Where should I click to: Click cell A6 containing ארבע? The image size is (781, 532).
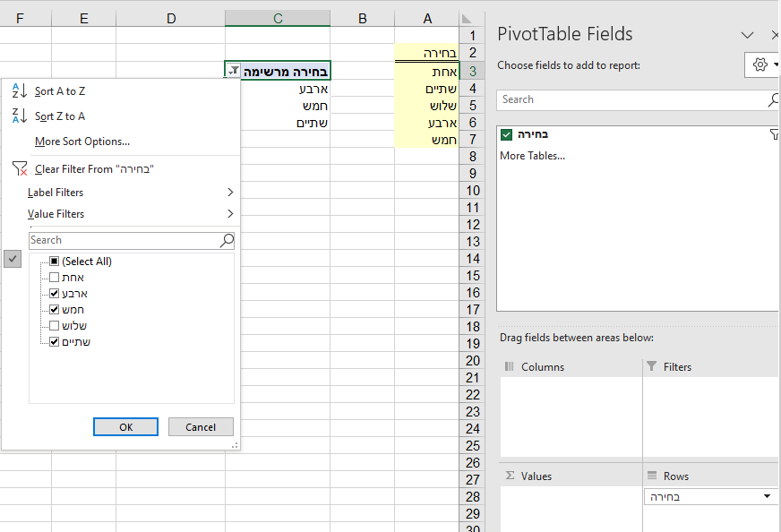pos(427,123)
